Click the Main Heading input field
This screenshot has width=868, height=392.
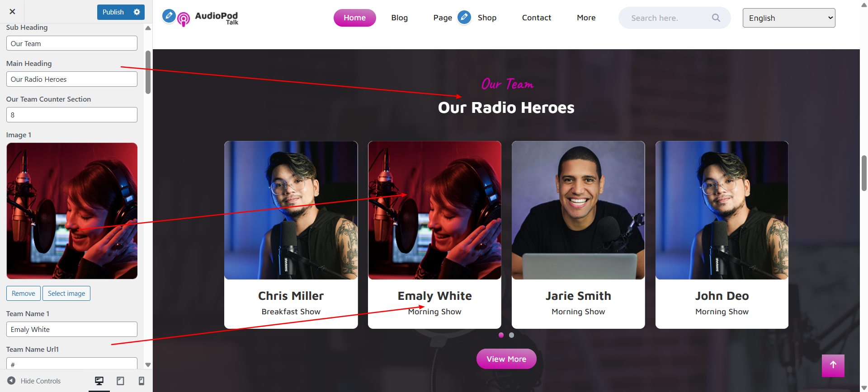72,79
